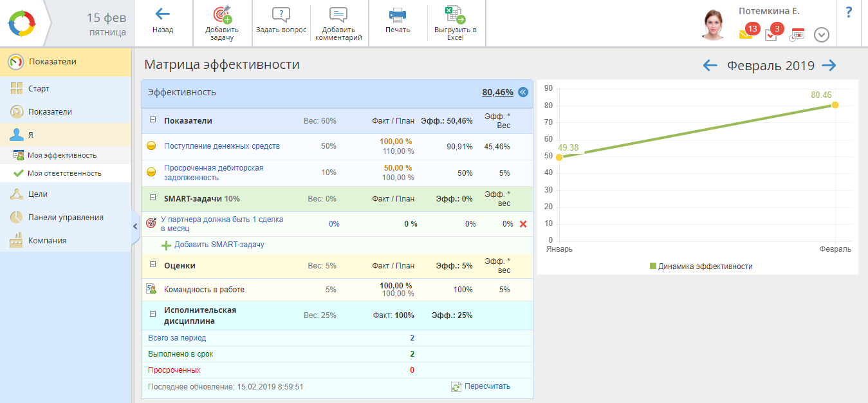Collapse the left sidebar panel
This screenshot has height=403, width=868.
point(135,226)
